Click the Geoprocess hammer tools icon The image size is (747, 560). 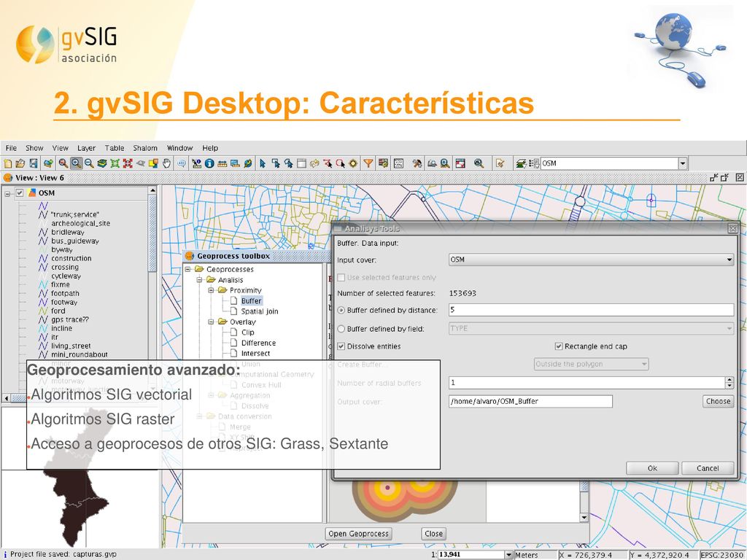coord(417,163)
